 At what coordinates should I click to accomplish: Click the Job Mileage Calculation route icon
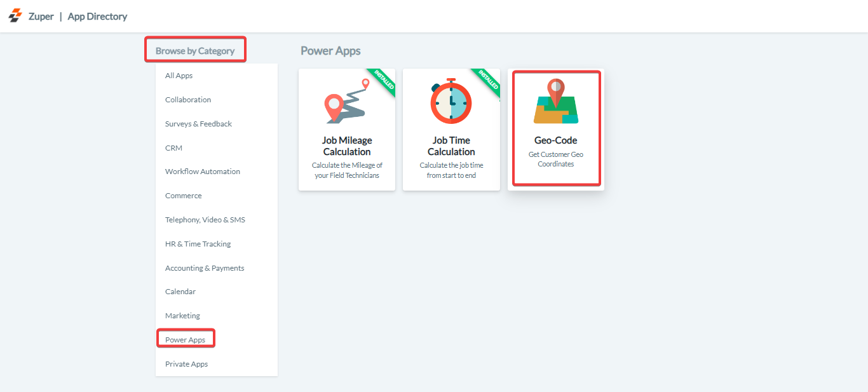[346, 101]
